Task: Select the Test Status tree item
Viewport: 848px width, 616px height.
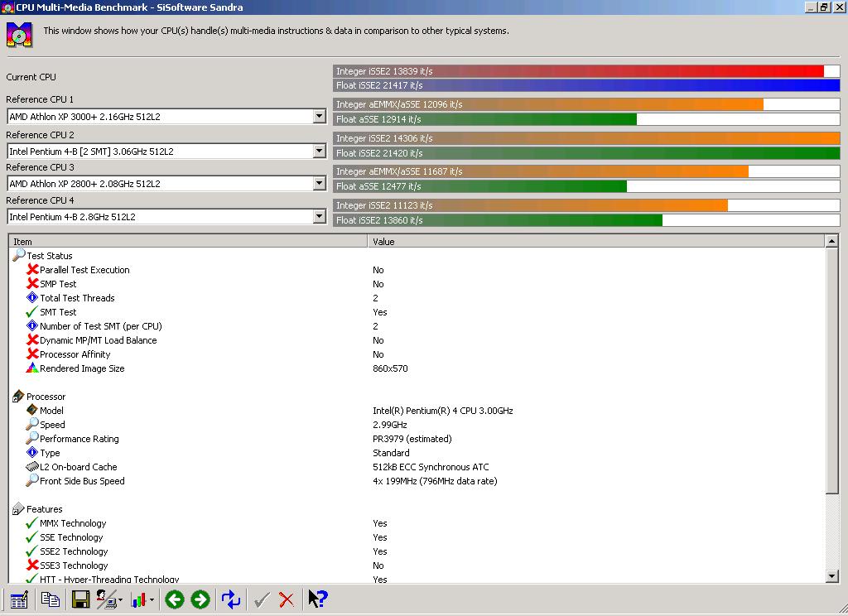Action: [49, 255]
